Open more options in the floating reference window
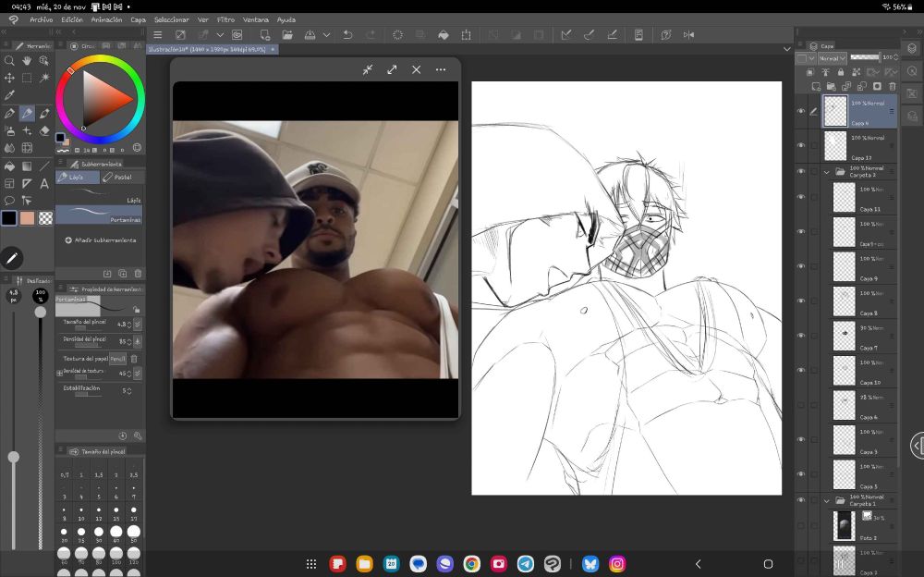924x577 pixels. click(441, 69)
